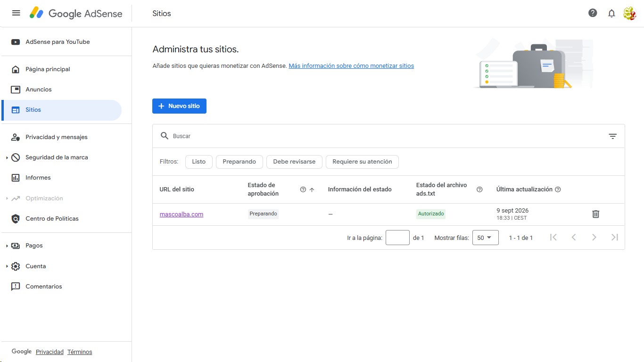Screen dimensions: 644x362
Task: Open the mascoalba.com site link
Action: tap(182, 214)
